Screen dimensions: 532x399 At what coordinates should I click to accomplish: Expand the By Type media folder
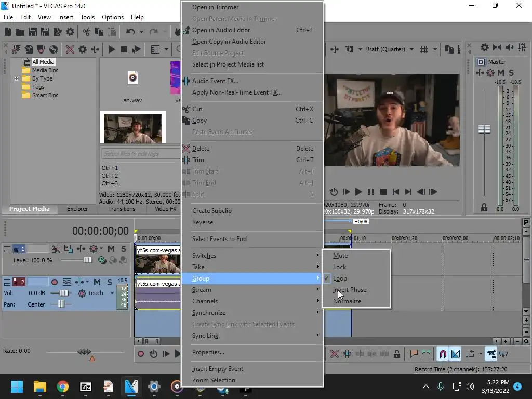coord(16,78)
